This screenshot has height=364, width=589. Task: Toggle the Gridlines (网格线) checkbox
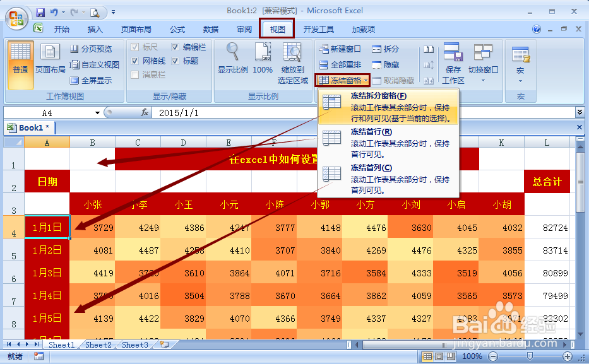[135, 61]
